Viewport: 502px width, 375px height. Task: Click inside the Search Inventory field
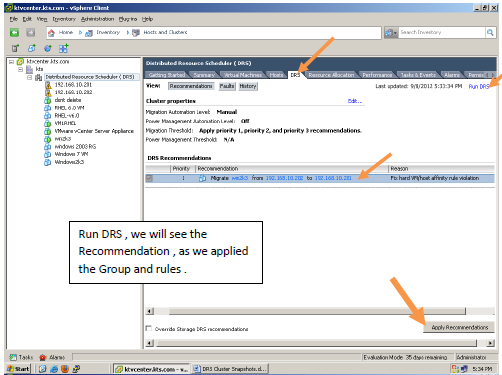[441, 32]
